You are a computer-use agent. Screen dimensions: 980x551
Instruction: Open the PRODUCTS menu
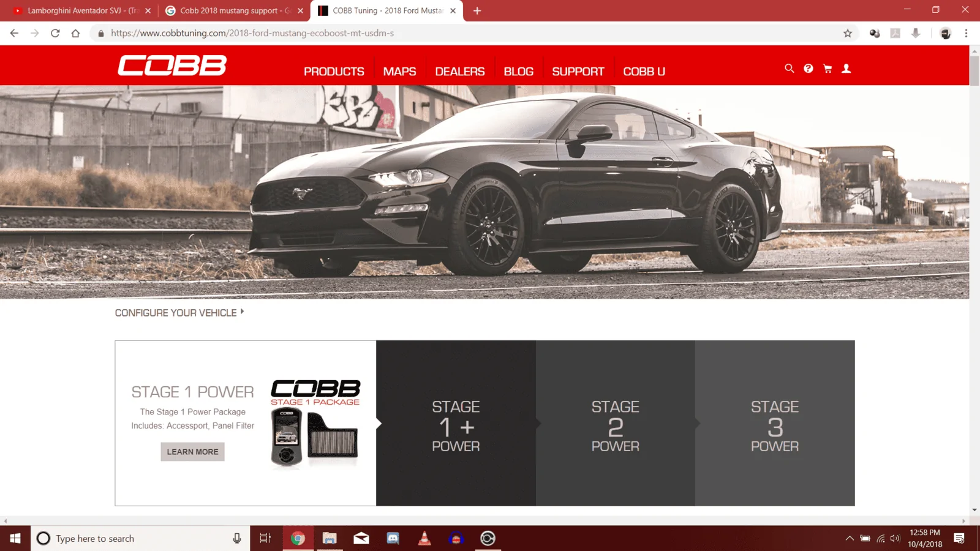tap(334, 72)
